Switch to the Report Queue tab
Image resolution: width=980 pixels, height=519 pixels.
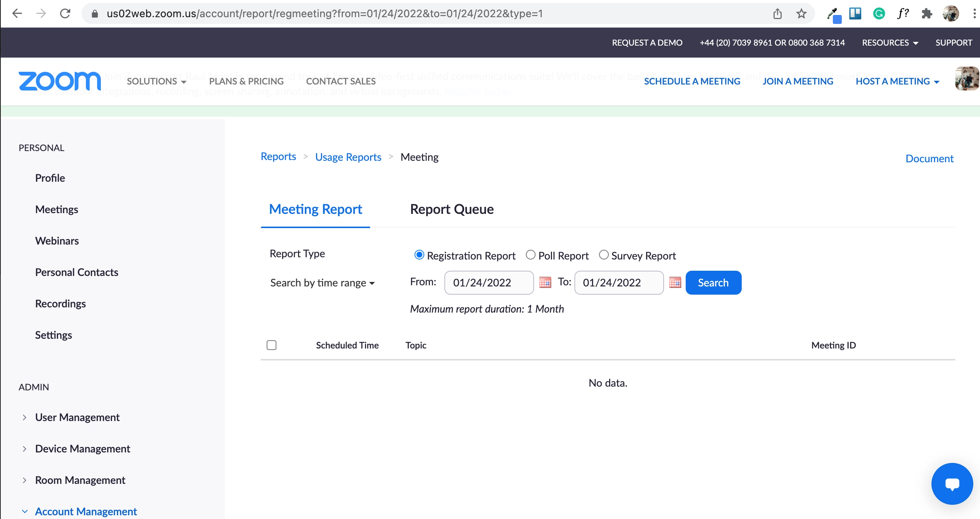click(452, 209)
